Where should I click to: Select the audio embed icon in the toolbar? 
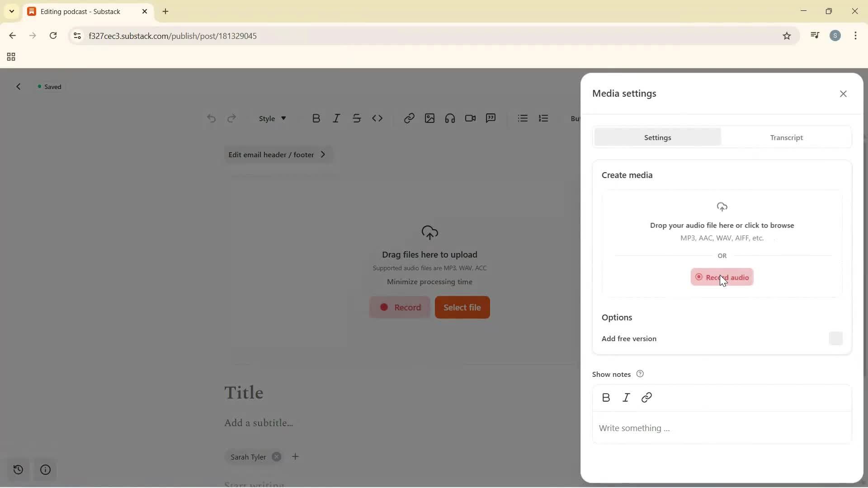(450, 118)
